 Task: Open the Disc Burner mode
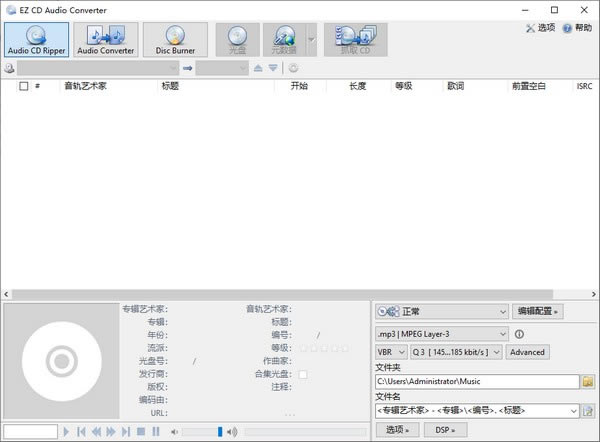175,39
